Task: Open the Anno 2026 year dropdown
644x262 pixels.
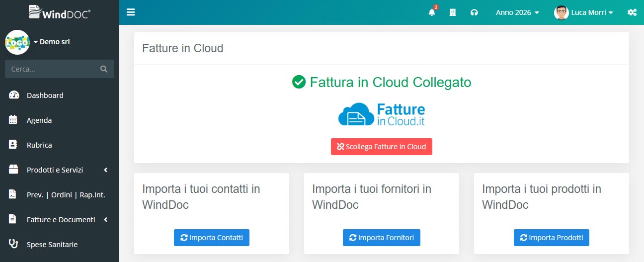Action: click(x=517, y=12)
